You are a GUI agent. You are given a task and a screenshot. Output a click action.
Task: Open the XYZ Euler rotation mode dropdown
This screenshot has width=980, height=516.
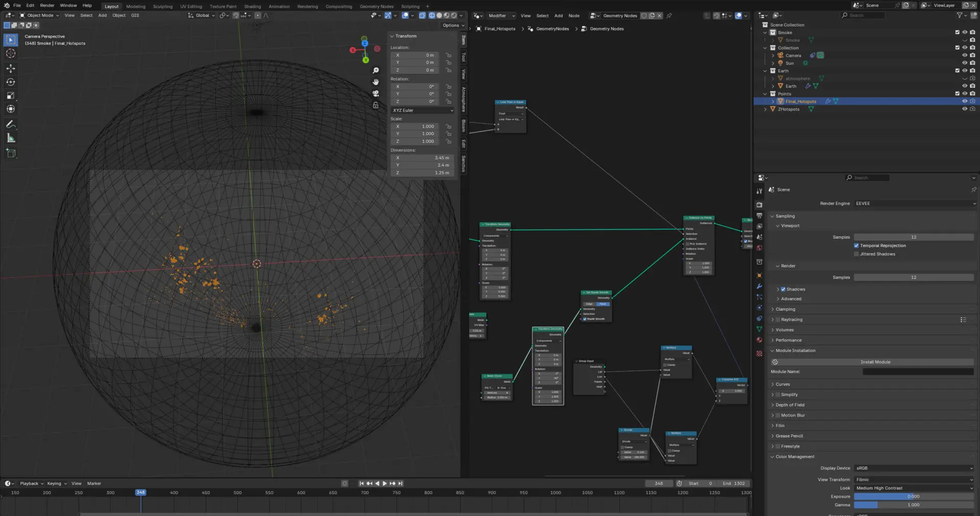(x=422, y=110)
